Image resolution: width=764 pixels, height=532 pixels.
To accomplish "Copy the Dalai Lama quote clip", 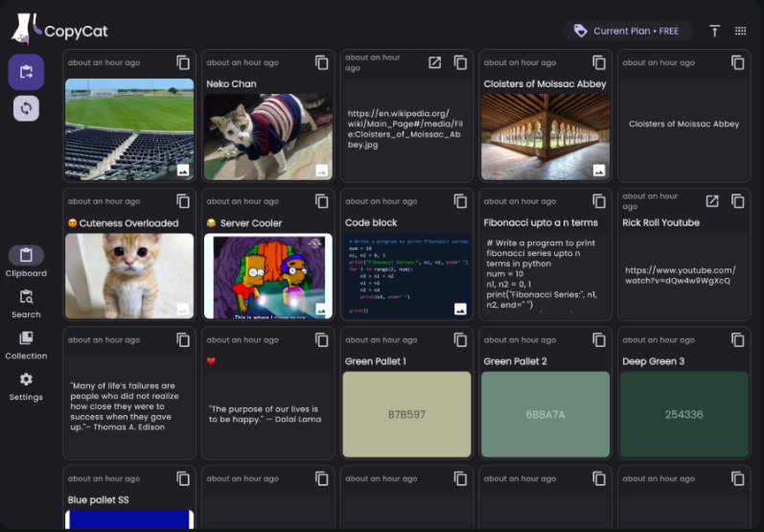I will [321, 340].
